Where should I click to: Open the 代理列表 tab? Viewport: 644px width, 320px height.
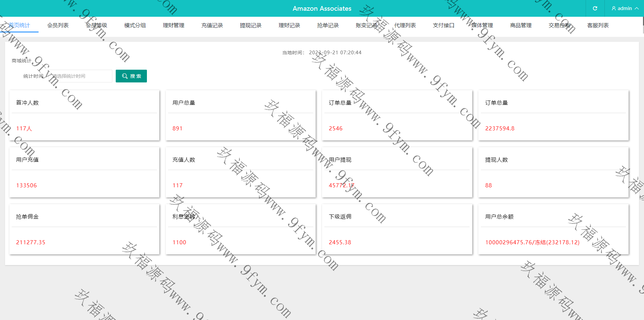point(405,25)
